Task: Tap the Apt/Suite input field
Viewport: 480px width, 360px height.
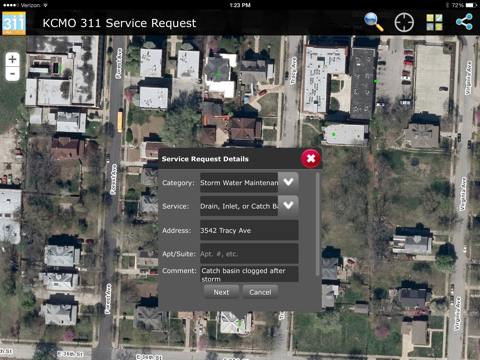Action: [x=249, y=254]
